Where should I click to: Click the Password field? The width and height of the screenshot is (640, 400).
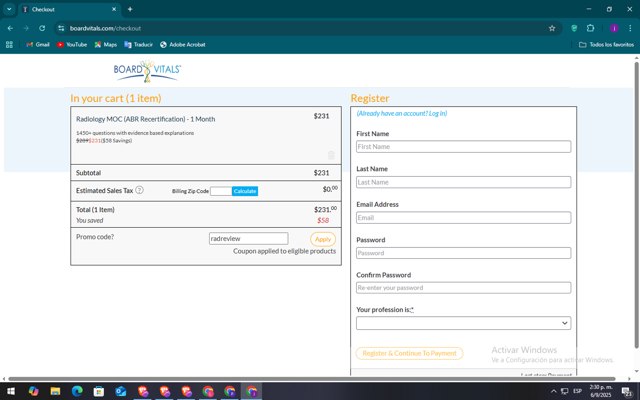(463, 253)
